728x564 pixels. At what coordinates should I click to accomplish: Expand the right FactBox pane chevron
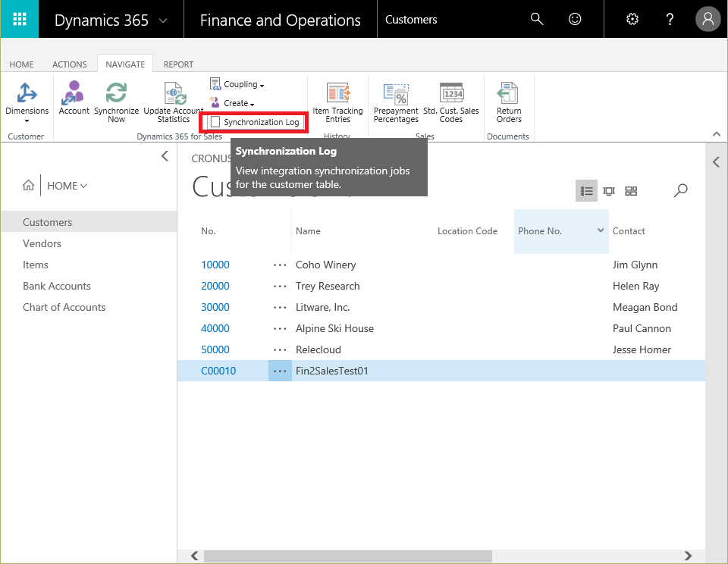[716, 161]
